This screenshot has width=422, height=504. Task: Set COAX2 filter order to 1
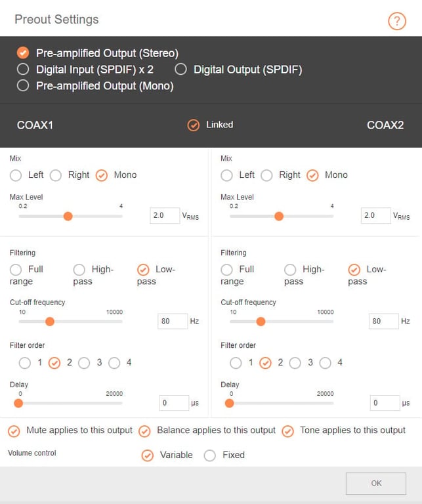tap(236, 363)
